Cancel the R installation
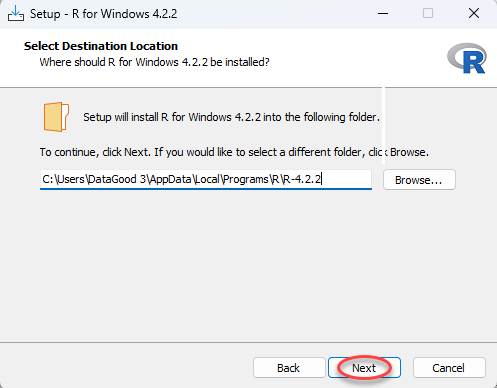Screen dimensions: 497x388 click(449, 368)
